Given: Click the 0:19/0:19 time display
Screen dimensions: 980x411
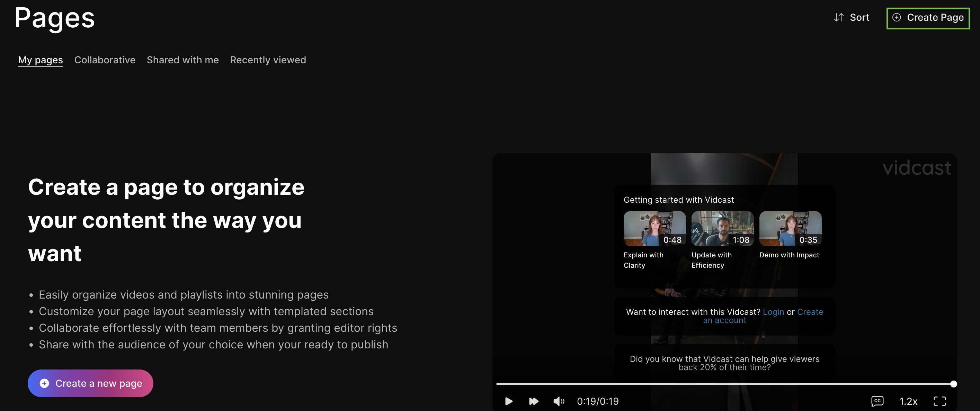Looking at the screenshot, I should tap(598, 402).
